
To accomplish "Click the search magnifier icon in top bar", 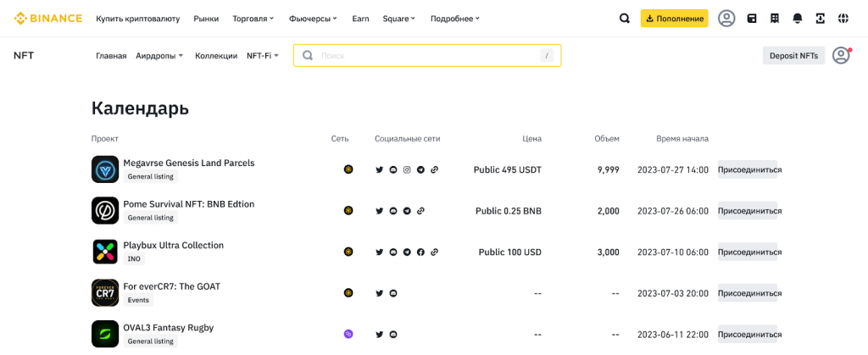I will click(x=625, y=18).
